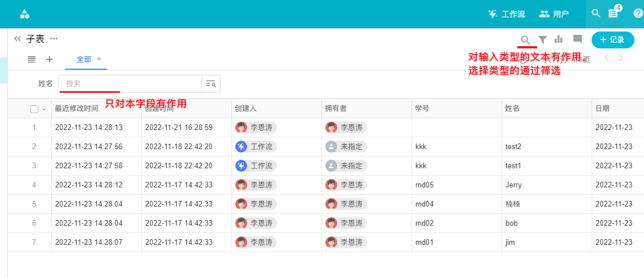Open the view list hamburger icon
This screenshot has height=278, width=644.
pyautogui.click(x=32, y=59)
